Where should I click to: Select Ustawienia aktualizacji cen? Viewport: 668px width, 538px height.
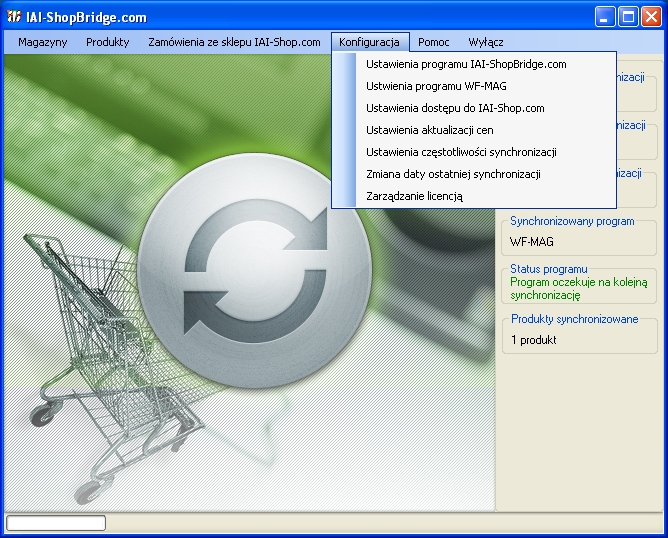click(474, 130)
